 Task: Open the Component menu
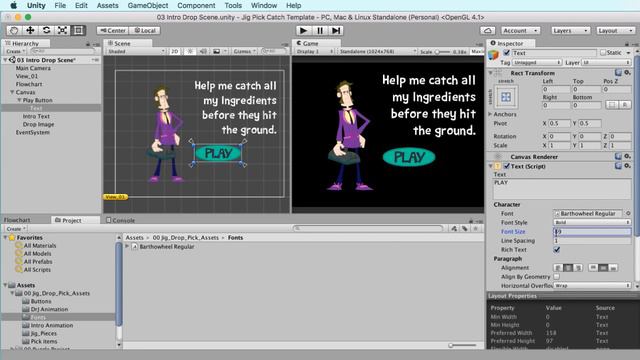(196, 6)
